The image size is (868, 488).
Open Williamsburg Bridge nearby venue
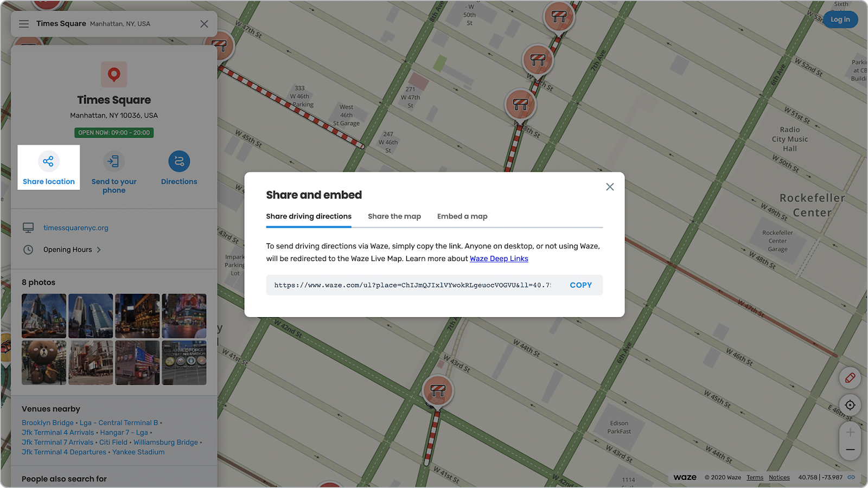[x=165, y=442]
